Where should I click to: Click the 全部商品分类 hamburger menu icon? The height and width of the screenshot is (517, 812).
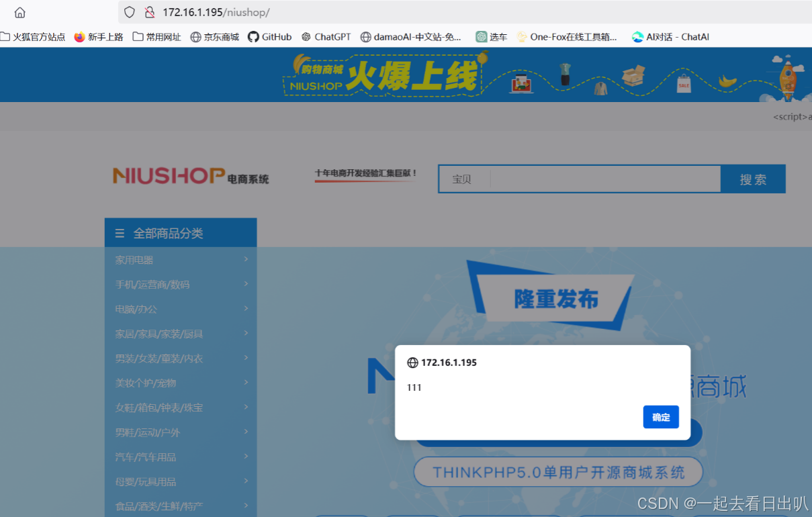point(120,233)
